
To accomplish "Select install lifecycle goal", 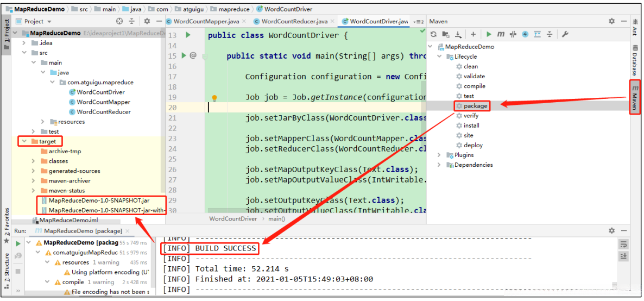I will [x=471, y=126].
